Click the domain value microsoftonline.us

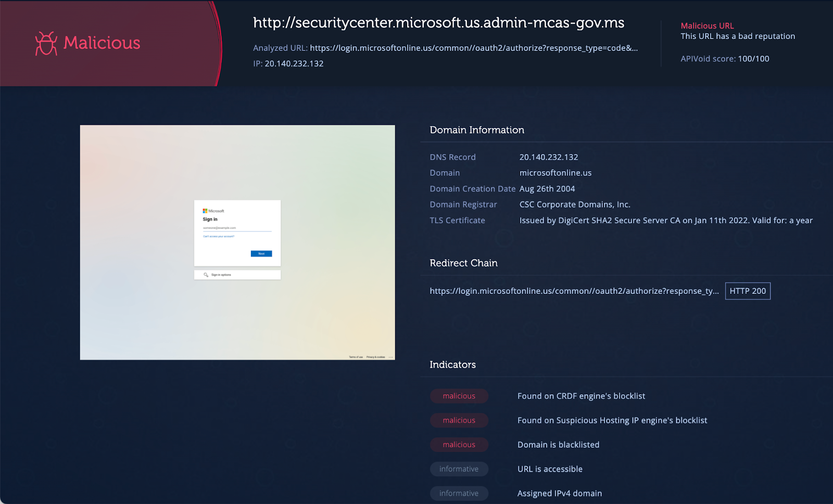[x=556, y=173]
